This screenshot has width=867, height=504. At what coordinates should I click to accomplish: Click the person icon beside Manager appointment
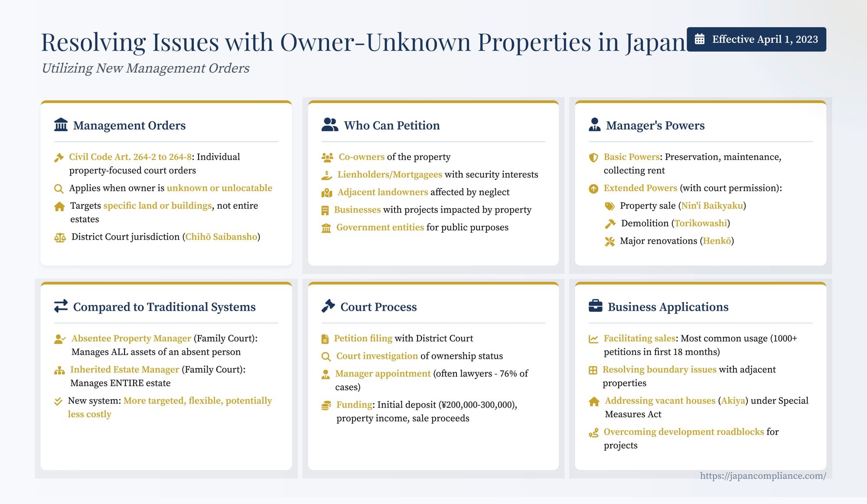326,374
